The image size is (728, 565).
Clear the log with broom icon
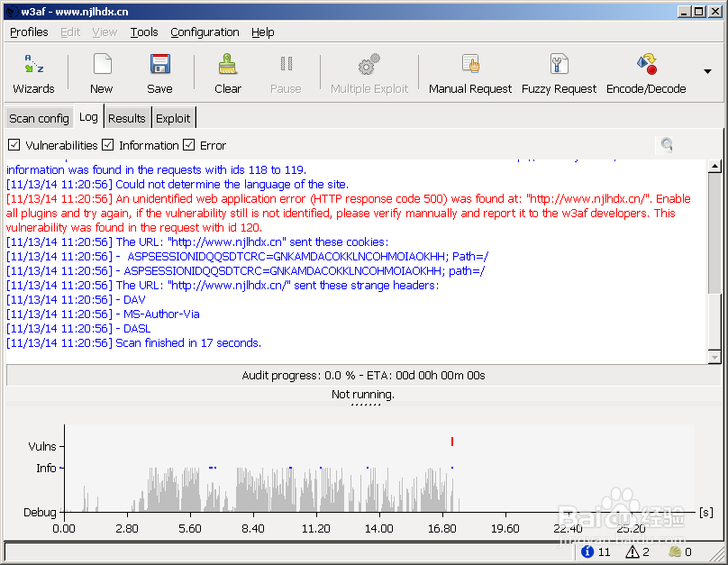pos(228,64)
